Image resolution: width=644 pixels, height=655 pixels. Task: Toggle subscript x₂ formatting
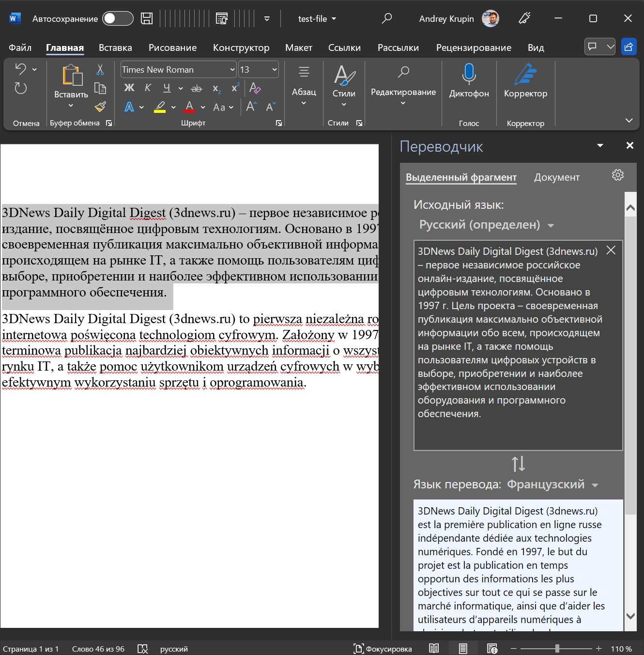point(216,88)
